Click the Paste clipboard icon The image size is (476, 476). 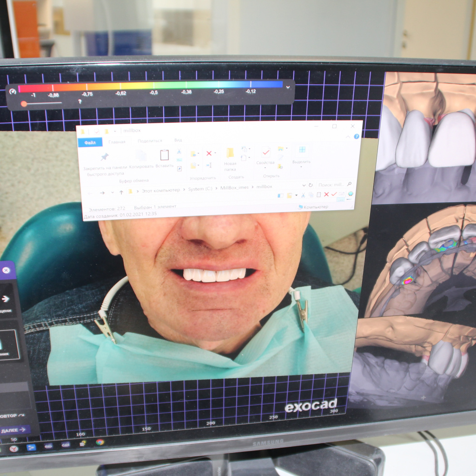[x=164, y=155]
